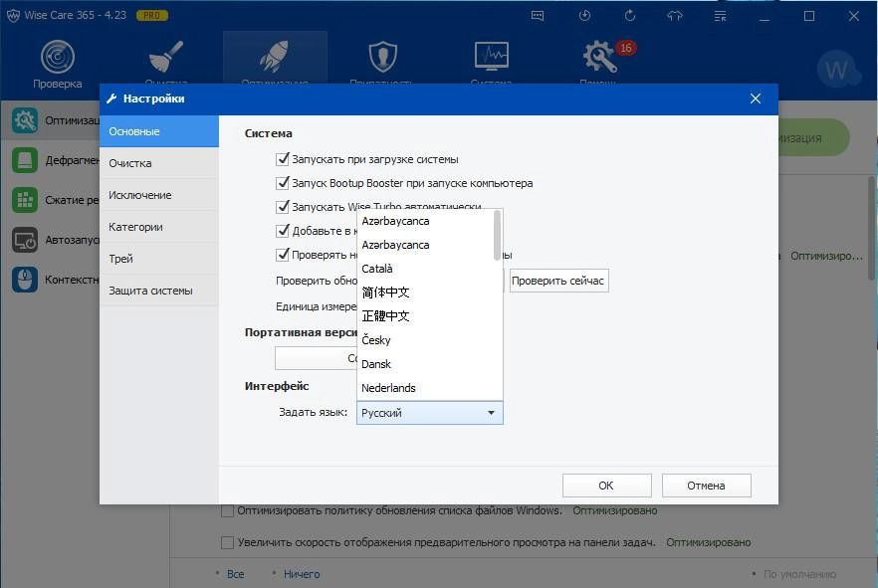This screenshot has height=588, width=878.
Task: Click the language list scrollbar thumb
Action: point(498,235)
